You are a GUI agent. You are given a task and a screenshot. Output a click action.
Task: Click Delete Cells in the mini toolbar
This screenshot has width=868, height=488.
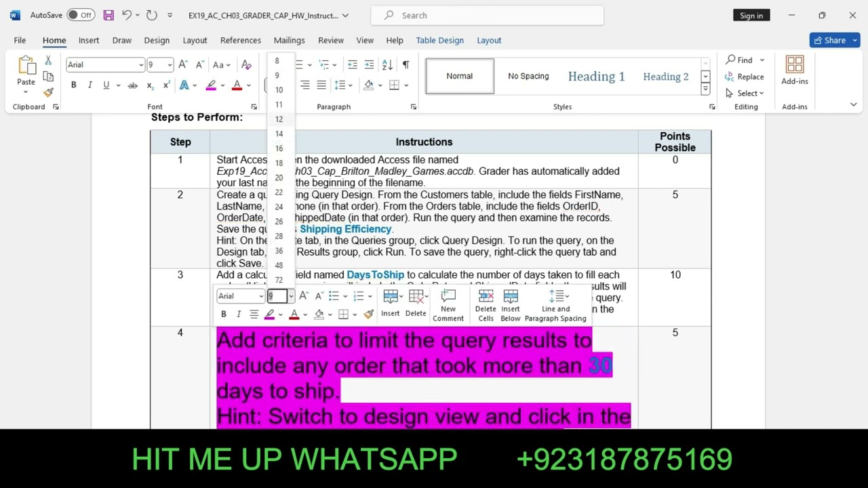point(486,306)
